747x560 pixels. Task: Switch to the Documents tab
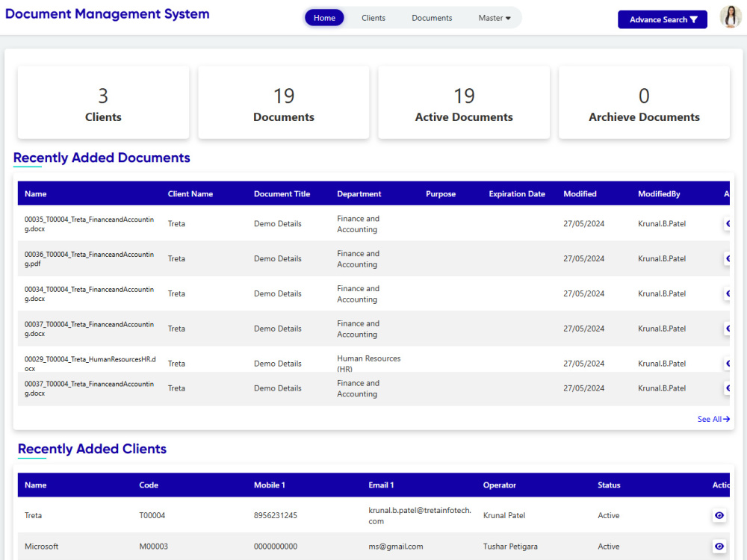pos(432,17)
